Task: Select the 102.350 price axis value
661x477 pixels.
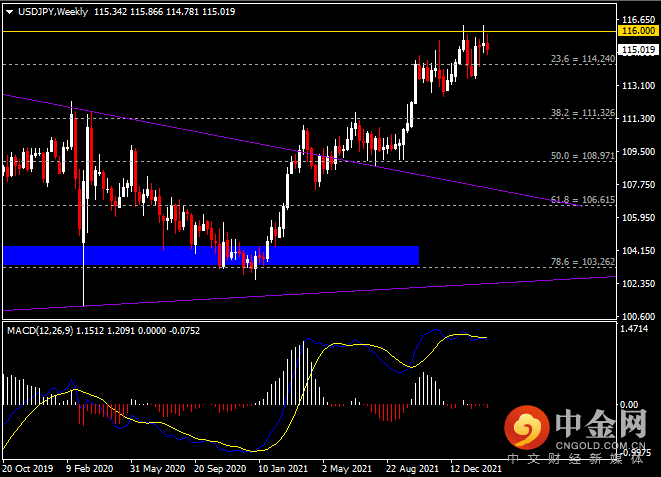Action: tap(639, 284)
